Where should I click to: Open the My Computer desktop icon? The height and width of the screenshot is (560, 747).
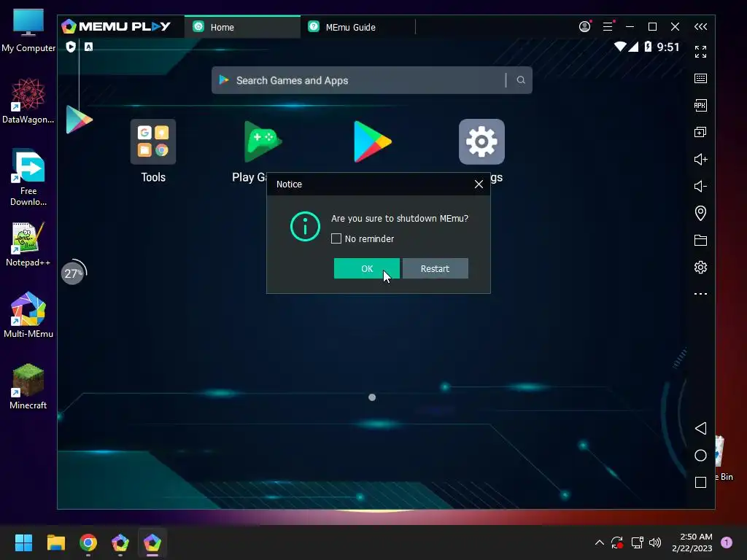[x=28, y=30]
